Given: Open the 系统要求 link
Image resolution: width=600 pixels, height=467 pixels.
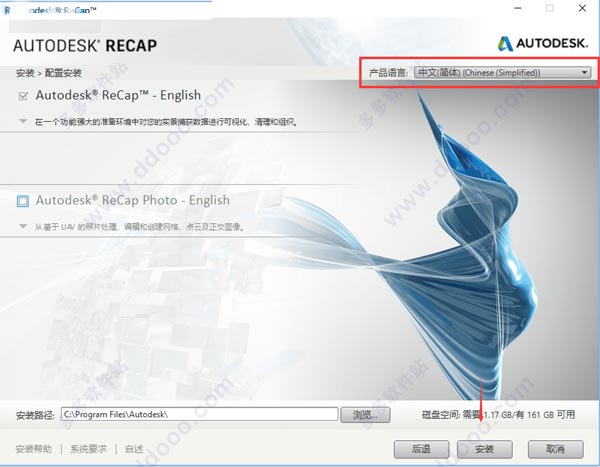Looking at the screenshot, I should pos(88,449).
